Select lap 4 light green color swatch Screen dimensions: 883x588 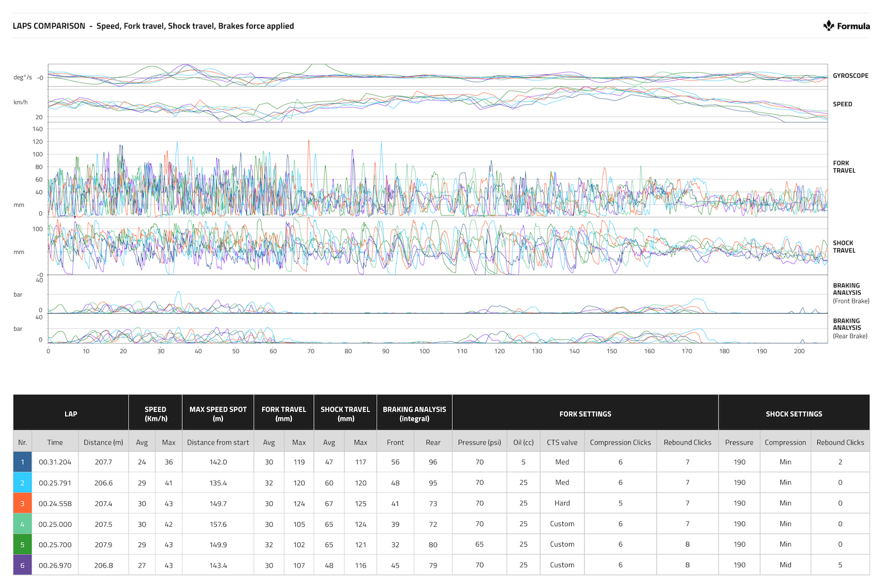(x=23, y=524)
